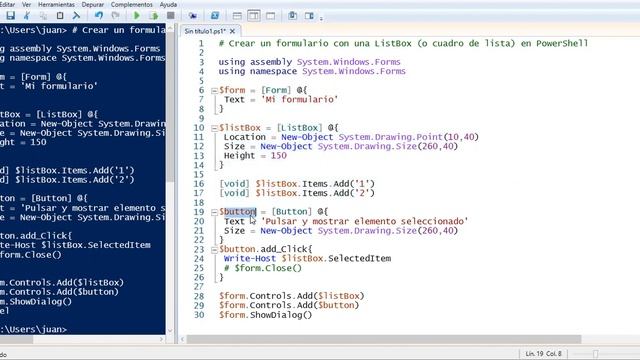This screenshot has width=640, height=360.
Task: Click [ListBox] type on line 10
Action: [x=300, y=128]
